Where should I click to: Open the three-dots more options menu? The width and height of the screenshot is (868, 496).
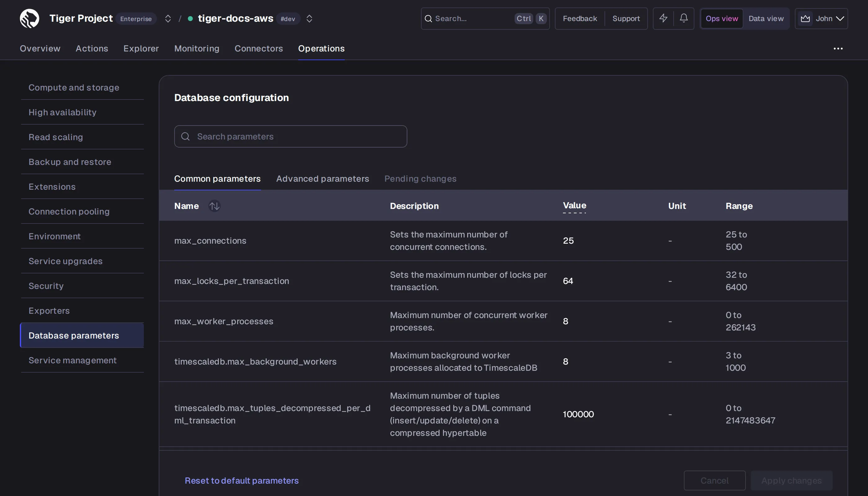[x=838, y=48]
